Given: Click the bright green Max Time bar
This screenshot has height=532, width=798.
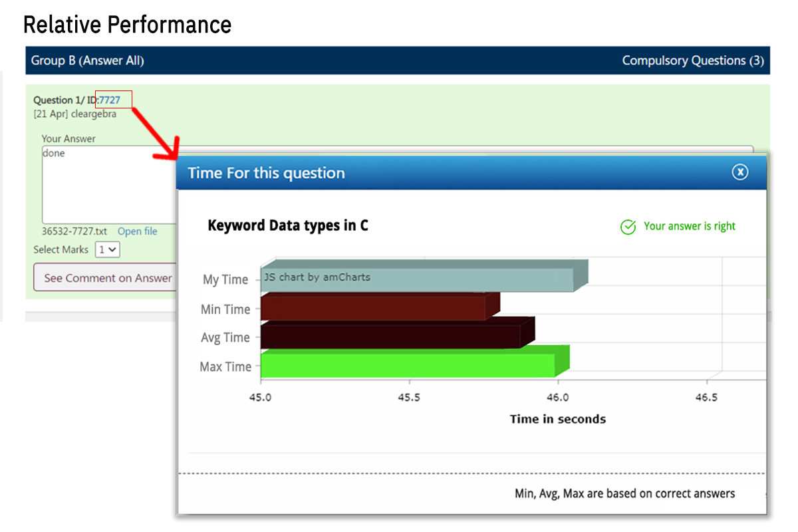Looking at the screenshot, I should click(x=407, y=365).
